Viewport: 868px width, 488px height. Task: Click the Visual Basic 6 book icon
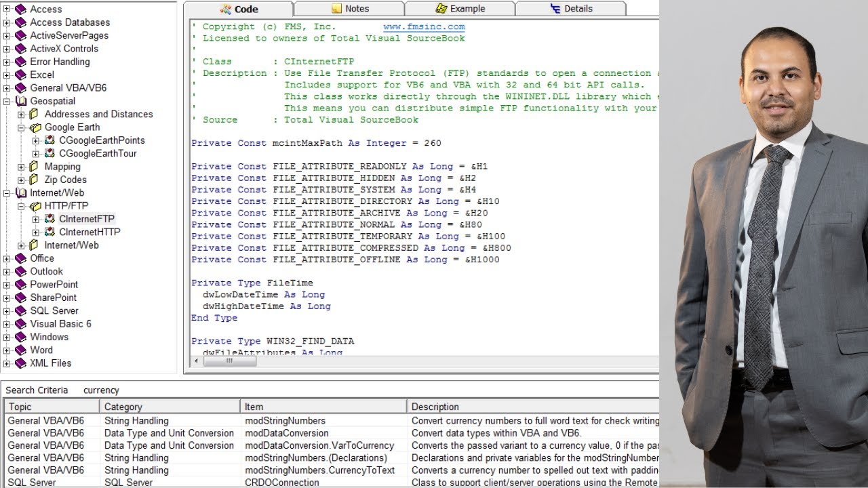pyautogui.click(x=20, y=324)
